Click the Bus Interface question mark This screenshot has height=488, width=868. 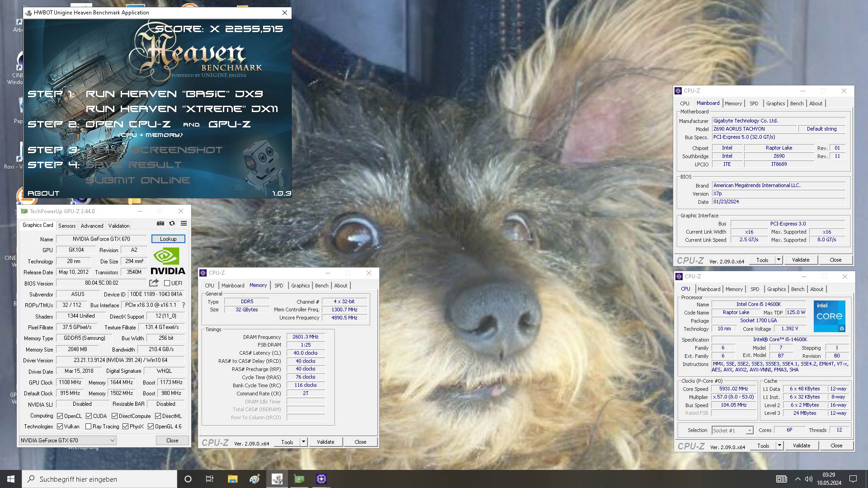[x=184, y=305]
